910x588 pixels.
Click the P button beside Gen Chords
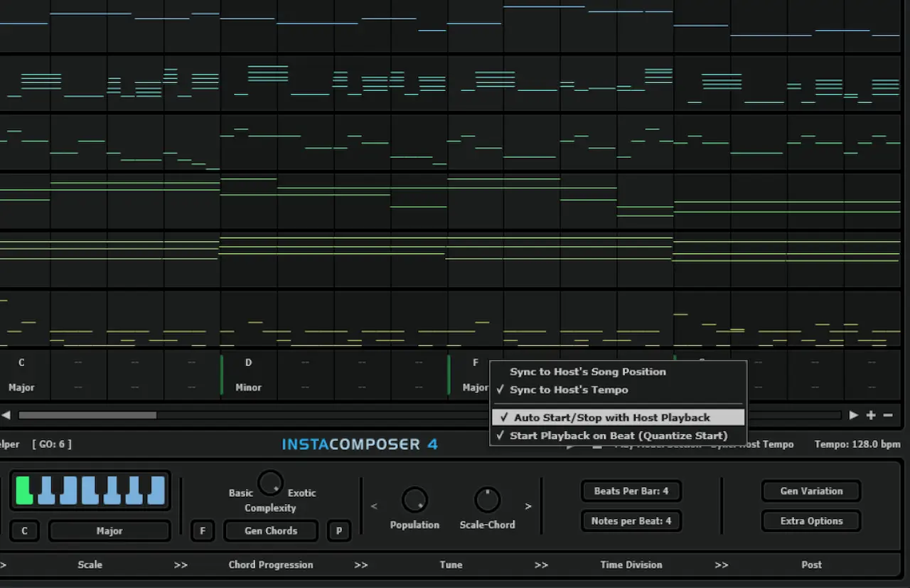pyautogui.click(x=339, y=530)
